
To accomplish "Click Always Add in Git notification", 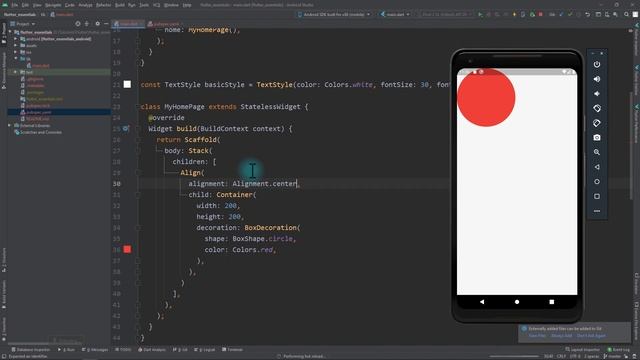I will pos(561,336).
